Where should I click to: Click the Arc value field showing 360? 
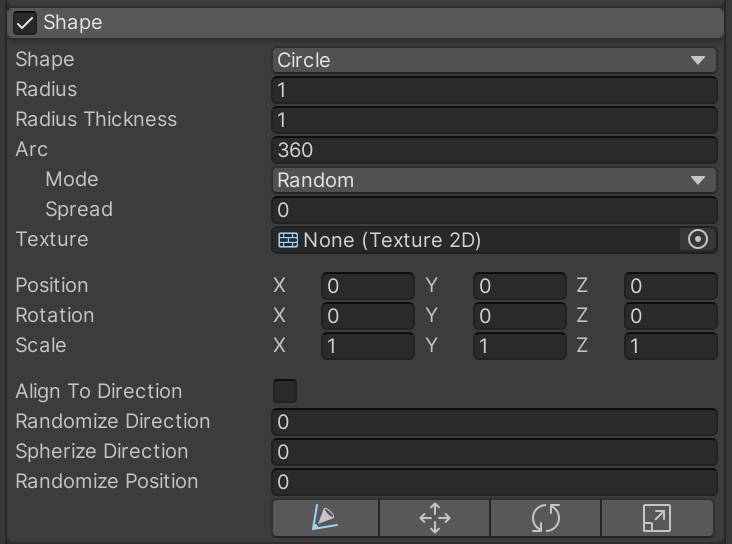pos(494,150)
